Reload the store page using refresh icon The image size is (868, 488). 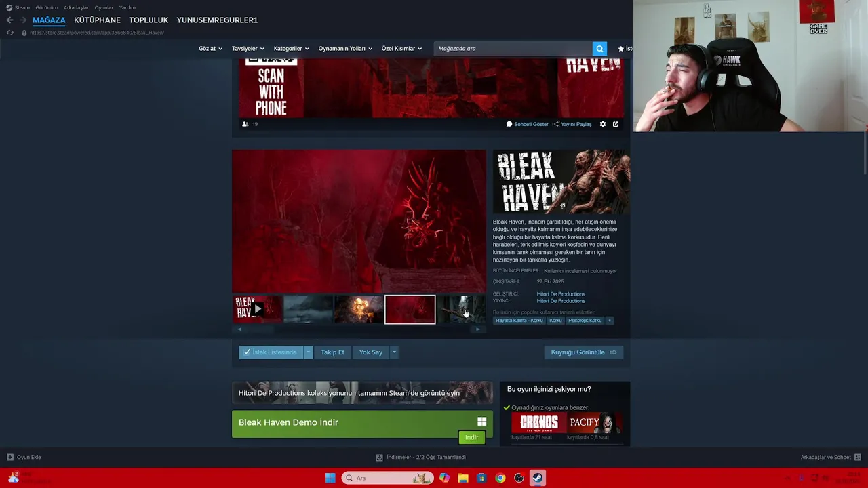pyautogui.click(x=9, y=33)
